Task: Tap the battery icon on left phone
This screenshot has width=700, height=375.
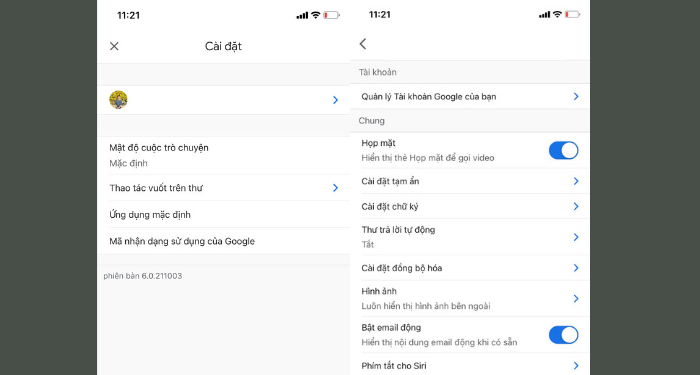Action: [332, 15]
